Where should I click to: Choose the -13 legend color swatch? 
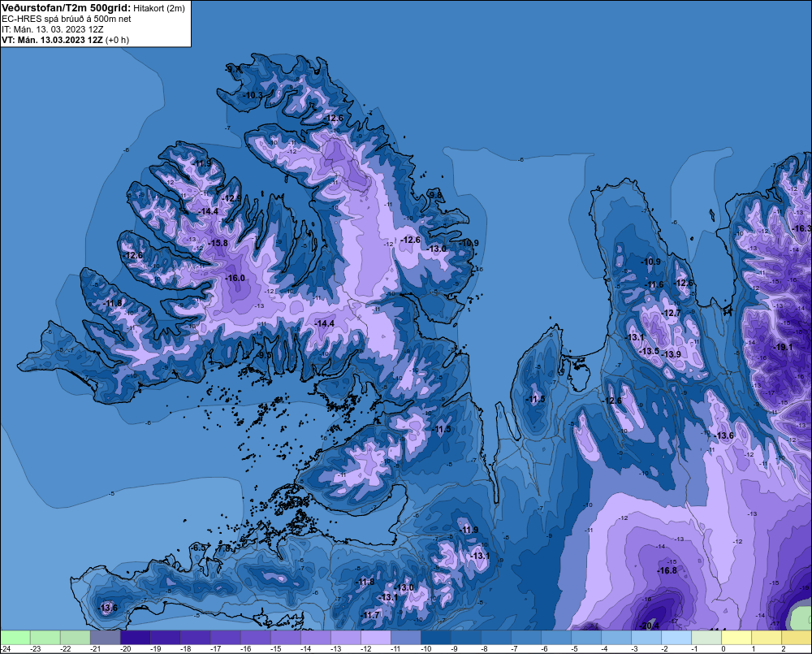coord(346,637)
